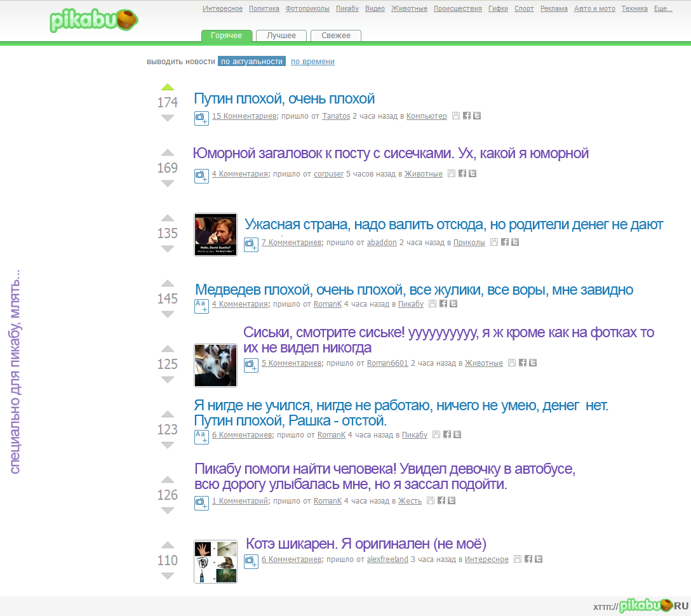This screenshot has height=616, width=691.
Task: Downvote the post rated 126
Action: [x=168, y=511]
